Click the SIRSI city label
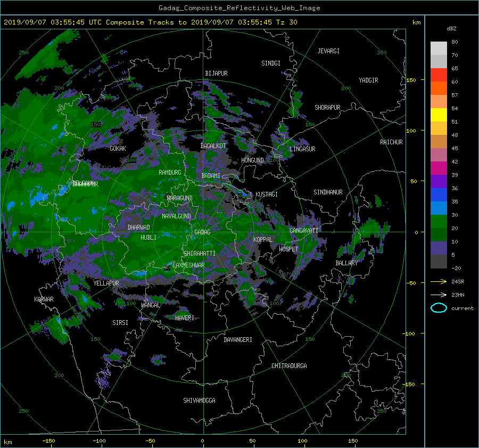479x448 pixels. [x=120, y=323]
